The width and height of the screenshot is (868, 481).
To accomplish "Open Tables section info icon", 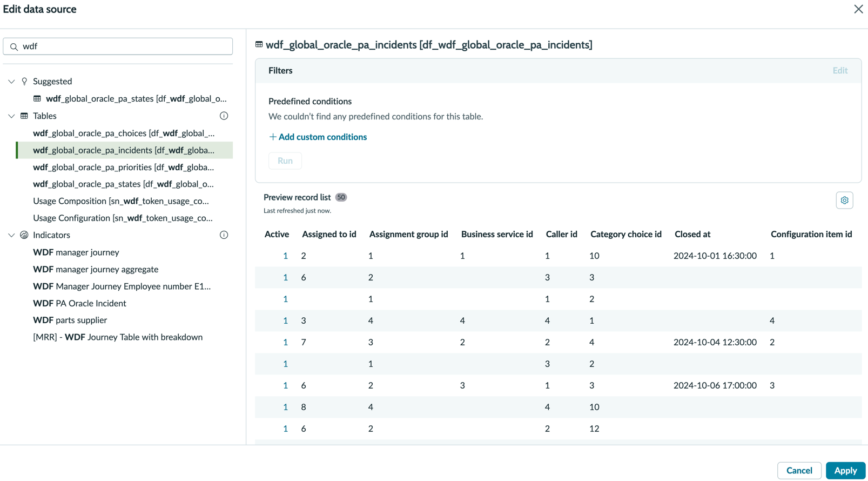I will [x=224, y=116].
